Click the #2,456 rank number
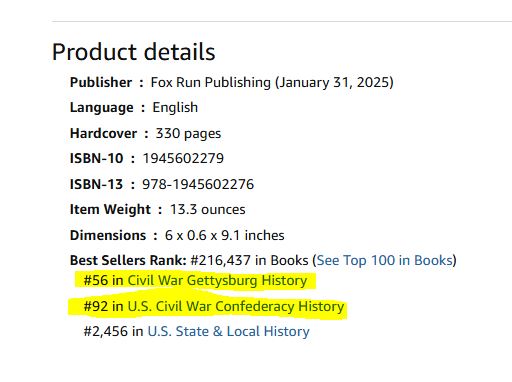 pos(106,332)
